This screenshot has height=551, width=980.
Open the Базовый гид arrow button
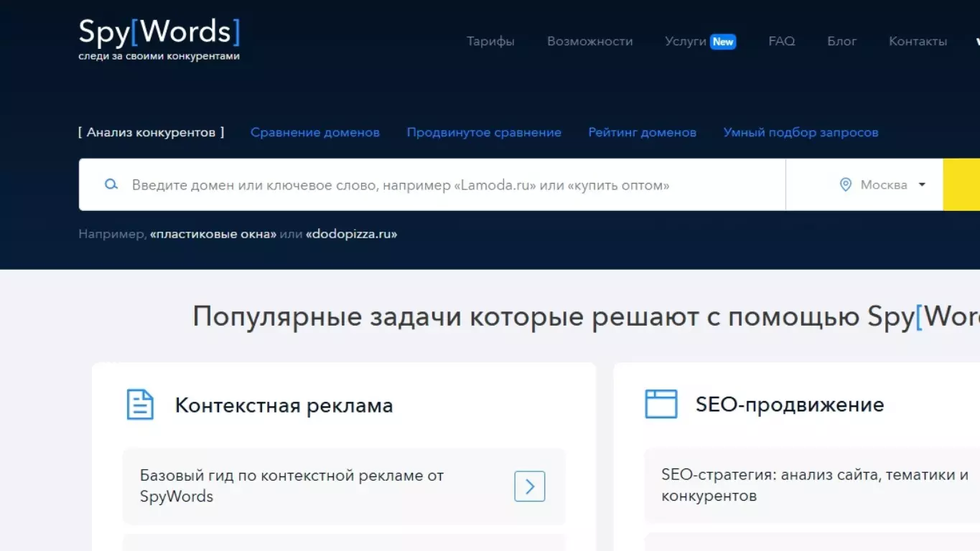[530, 486]
